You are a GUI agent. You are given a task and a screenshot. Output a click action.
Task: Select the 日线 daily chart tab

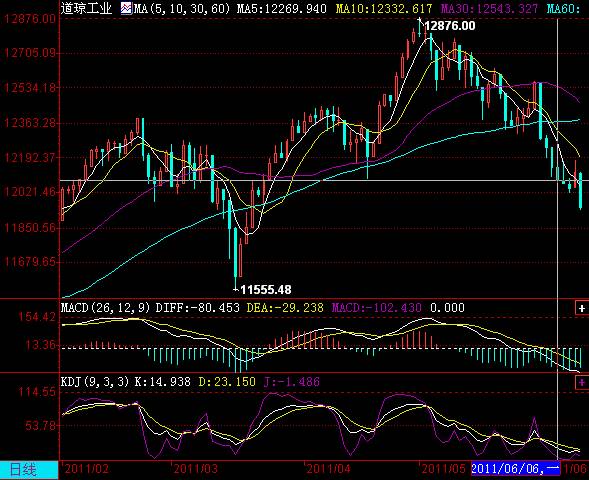(x=23, y=470)
